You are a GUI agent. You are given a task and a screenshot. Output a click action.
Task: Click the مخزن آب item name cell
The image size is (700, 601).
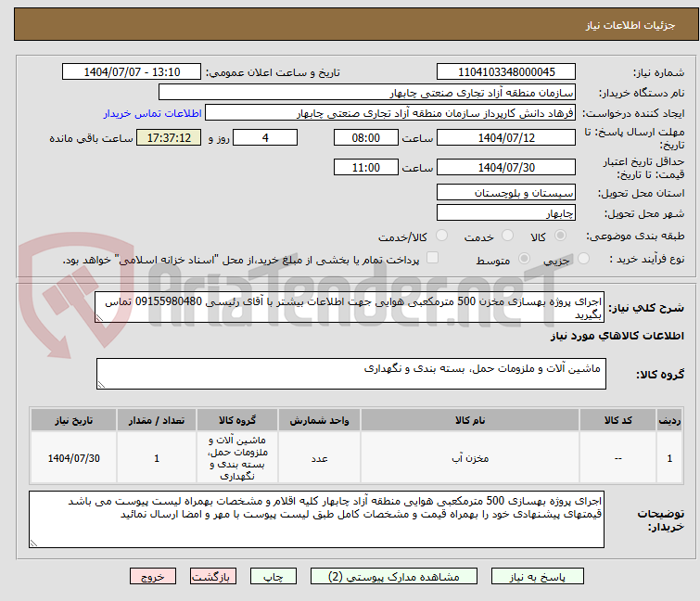coord(470,458)
